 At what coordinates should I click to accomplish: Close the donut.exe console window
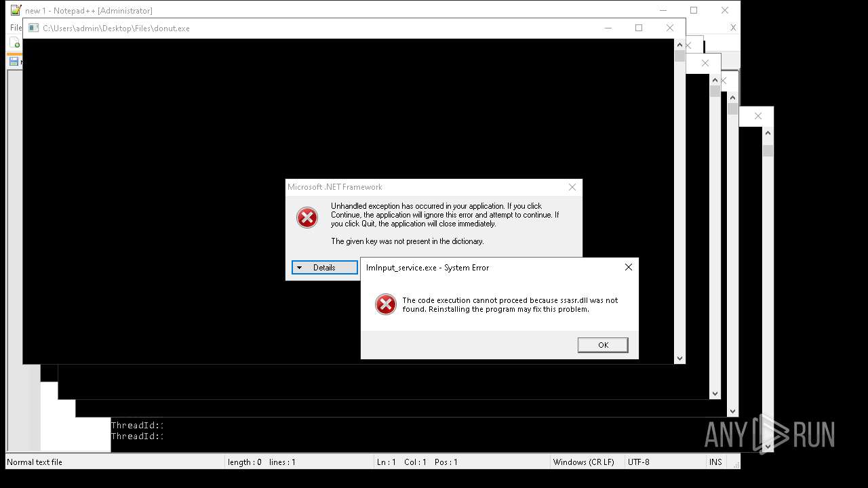click(670, 28)
